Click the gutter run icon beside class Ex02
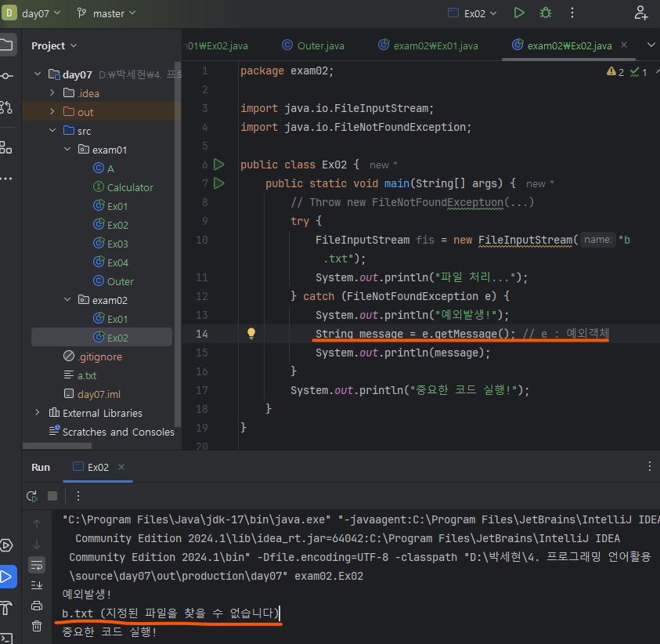 (218, 165)
